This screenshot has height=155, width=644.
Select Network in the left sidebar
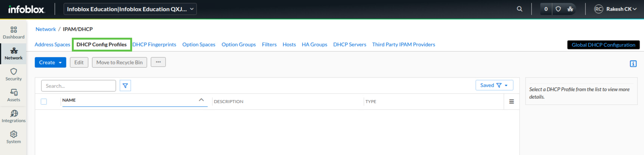click(x=13, y=54)
